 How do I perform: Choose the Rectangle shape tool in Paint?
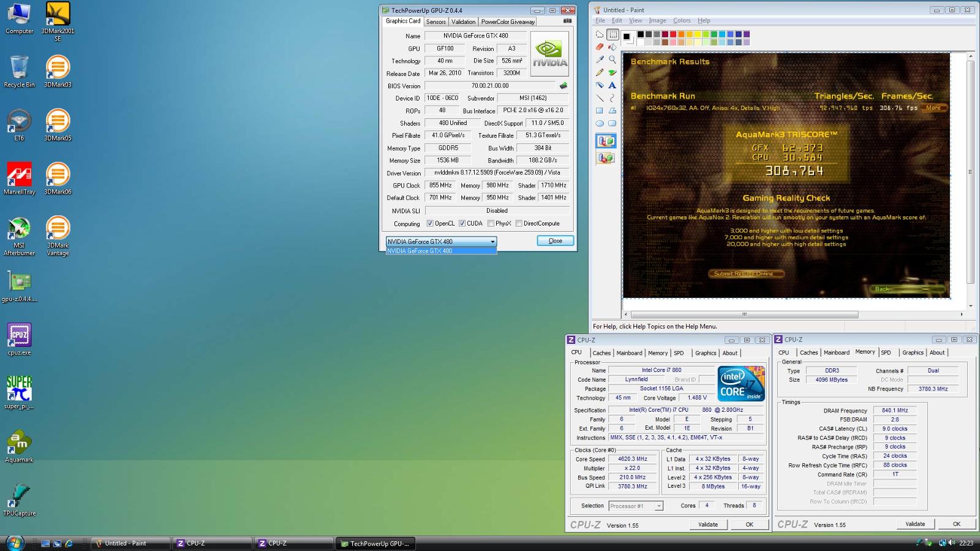point(600,110)
